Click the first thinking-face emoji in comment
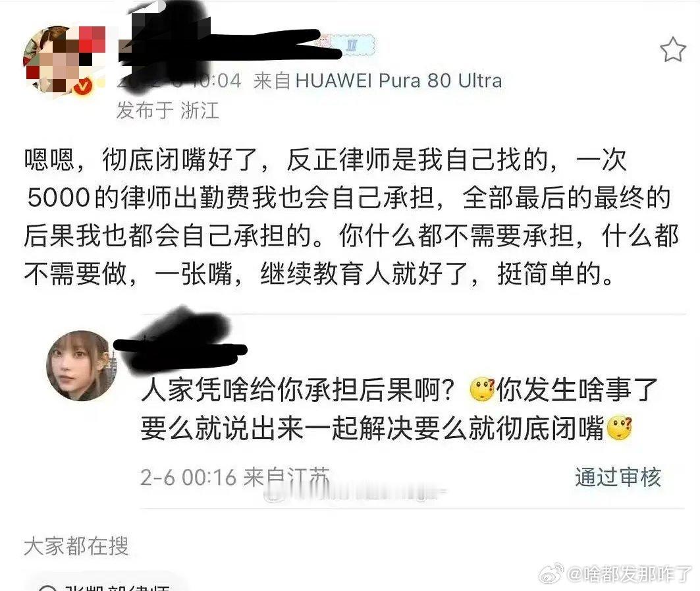This screenshot has height=591, width=700. click(x=483, y=389)
